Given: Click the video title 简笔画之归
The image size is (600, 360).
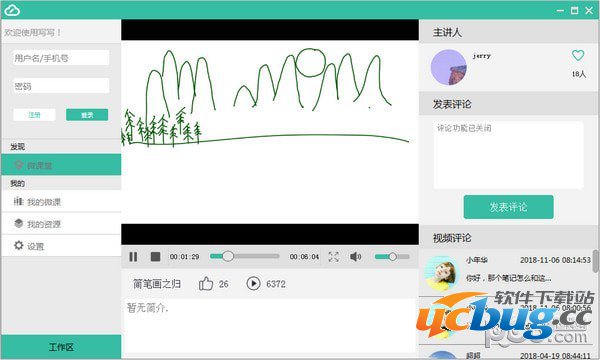Looking at the screenshot, I should pyautogui.click(x=157, y=284).
